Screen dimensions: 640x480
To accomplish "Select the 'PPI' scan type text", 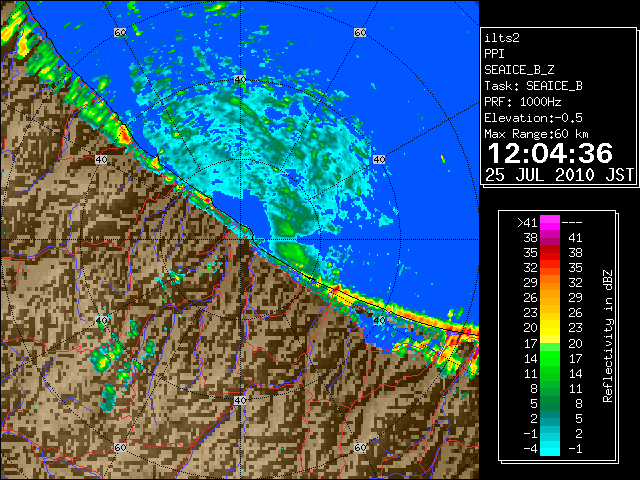I will pos(494,54).
